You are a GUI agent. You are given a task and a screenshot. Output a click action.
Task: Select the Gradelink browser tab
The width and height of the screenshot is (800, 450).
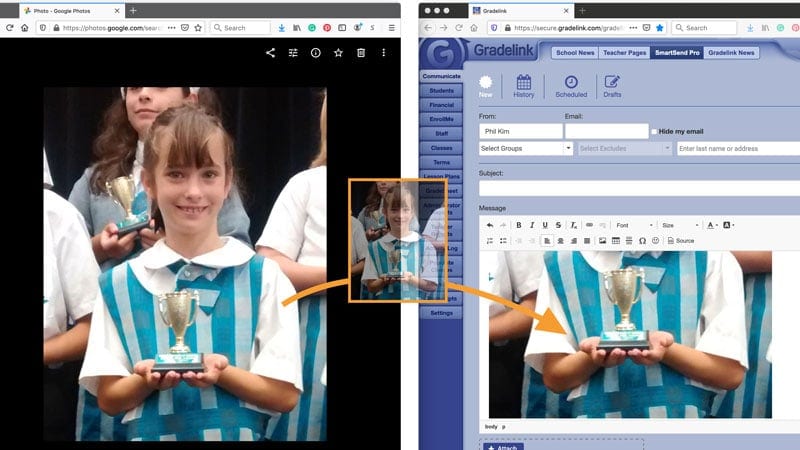coord(520,10)
